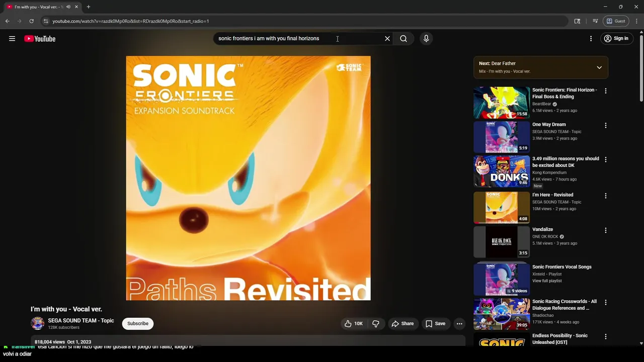This screenshot has height=362, width=644.
Task: Click View full playlist link
Action: pos(547,281)
